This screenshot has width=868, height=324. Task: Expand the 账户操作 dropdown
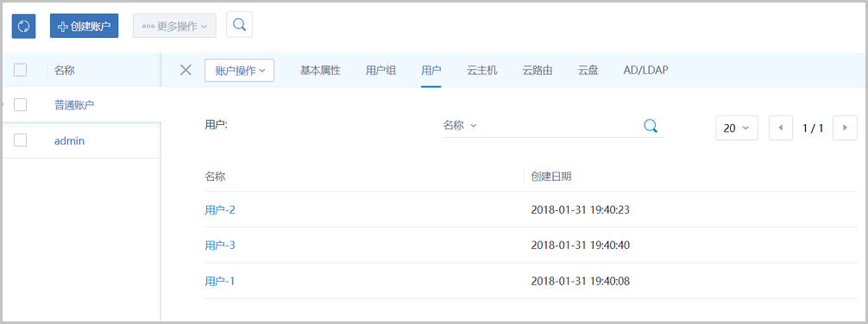(x=240, y=71)
